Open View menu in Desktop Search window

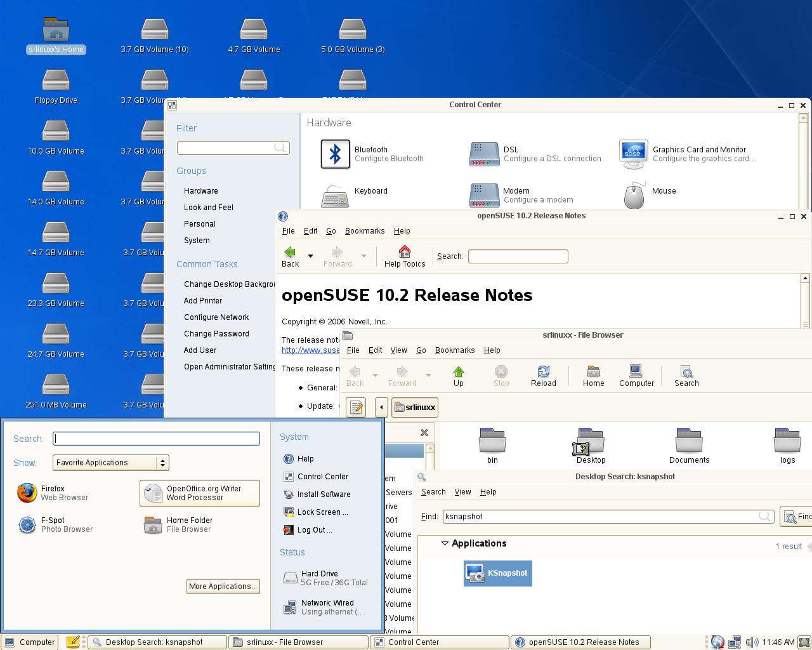[462, 492]
